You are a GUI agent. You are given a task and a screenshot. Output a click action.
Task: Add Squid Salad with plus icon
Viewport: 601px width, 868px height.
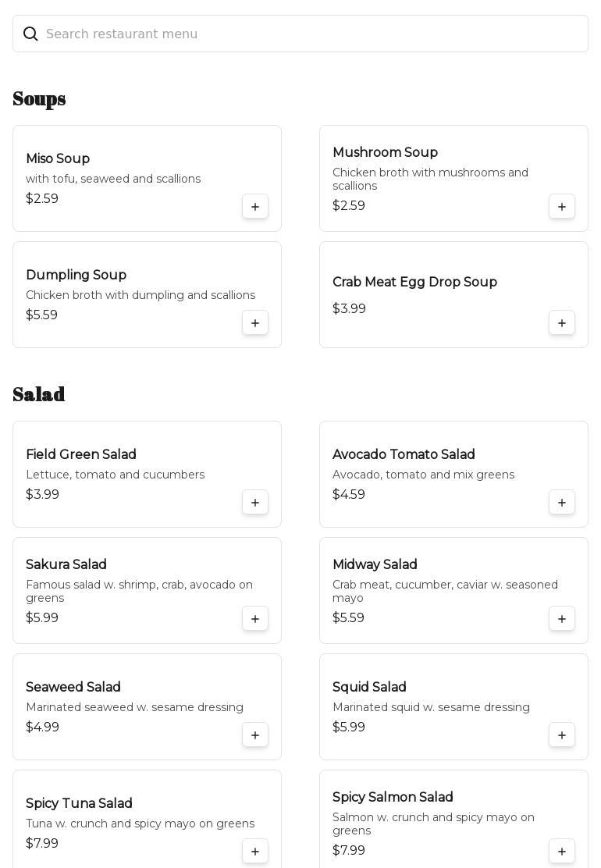pos(562,735)
